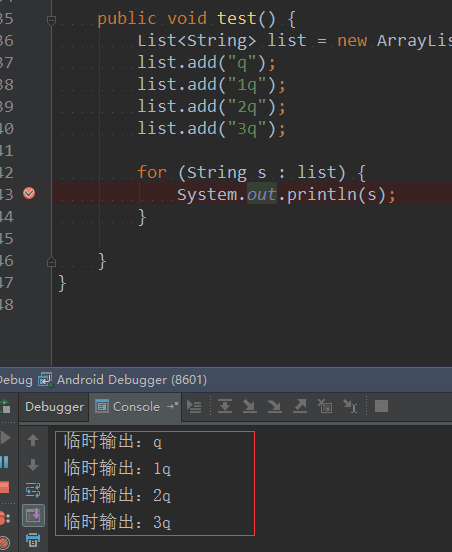Switch to the Debugger tab

54,407
